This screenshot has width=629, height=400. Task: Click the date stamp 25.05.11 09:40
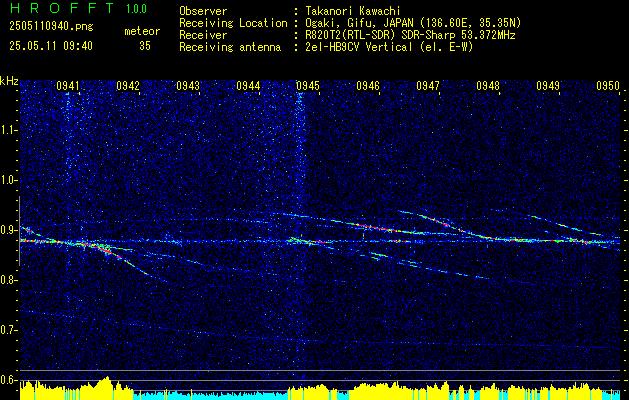coord(51,46)
